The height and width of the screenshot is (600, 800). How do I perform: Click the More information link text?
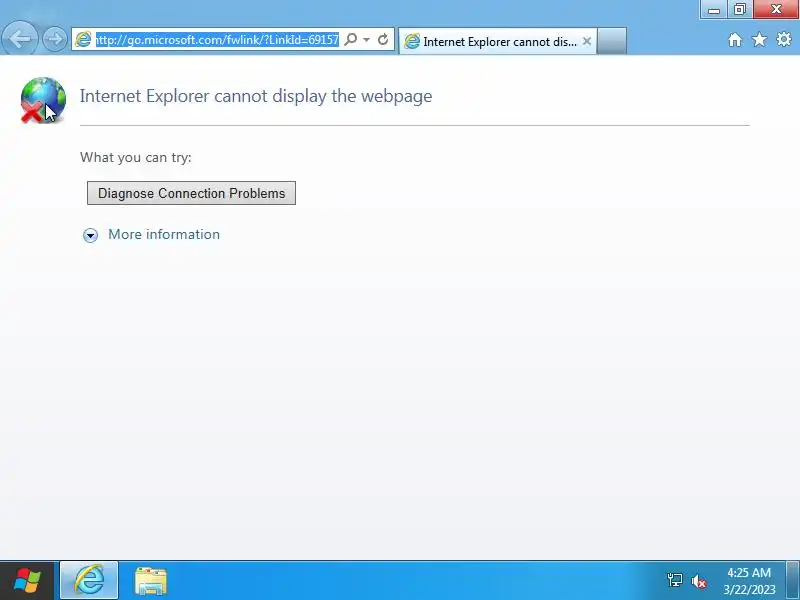(x=164, y=234)
